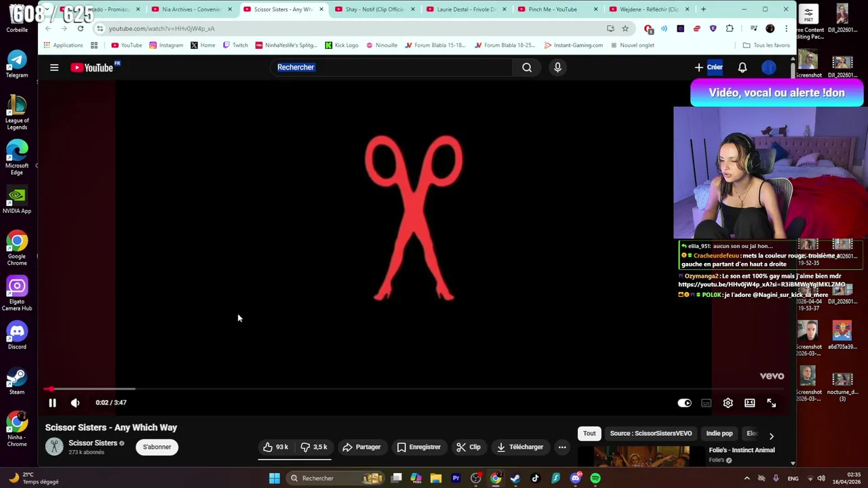The width and height of the screenshot is (868, 488).
Task: Open Telegram from the desktop
Action: (x=17, y=64)
